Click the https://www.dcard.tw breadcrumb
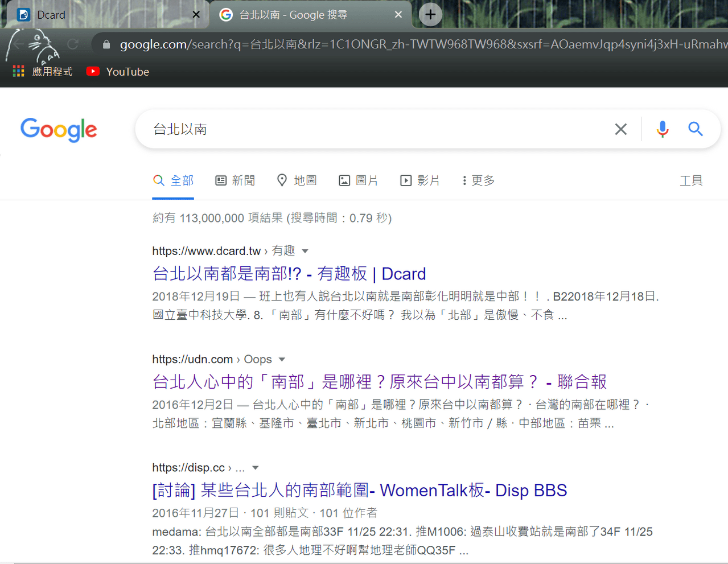Viewport: 728px width, 564px height. pyautogui.click(x=206, y=251)
